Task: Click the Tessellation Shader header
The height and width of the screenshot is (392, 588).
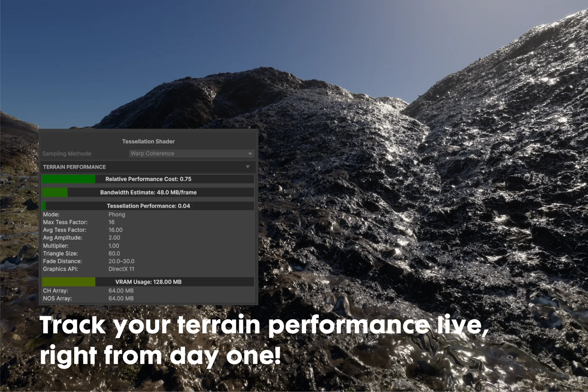Action: 148,142
